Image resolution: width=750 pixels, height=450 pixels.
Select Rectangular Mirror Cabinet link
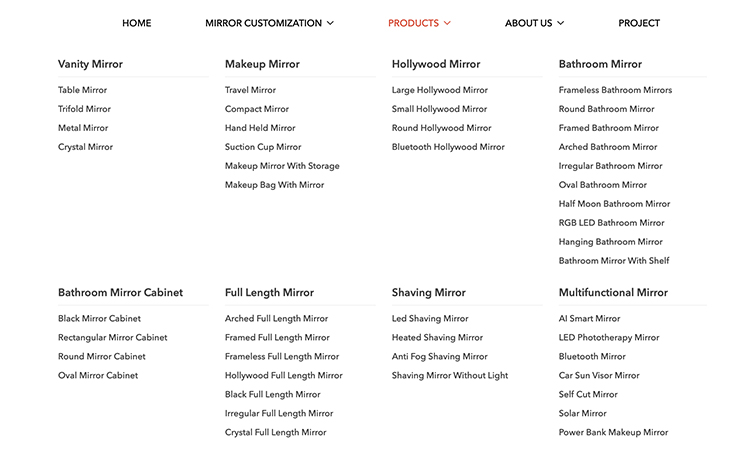[x=112, y=338]
